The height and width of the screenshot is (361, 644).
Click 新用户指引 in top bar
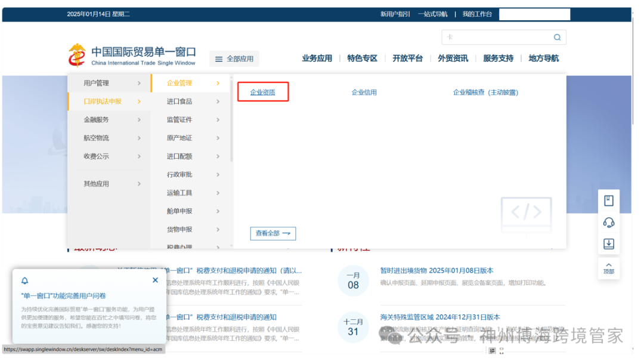coord(395,14)
